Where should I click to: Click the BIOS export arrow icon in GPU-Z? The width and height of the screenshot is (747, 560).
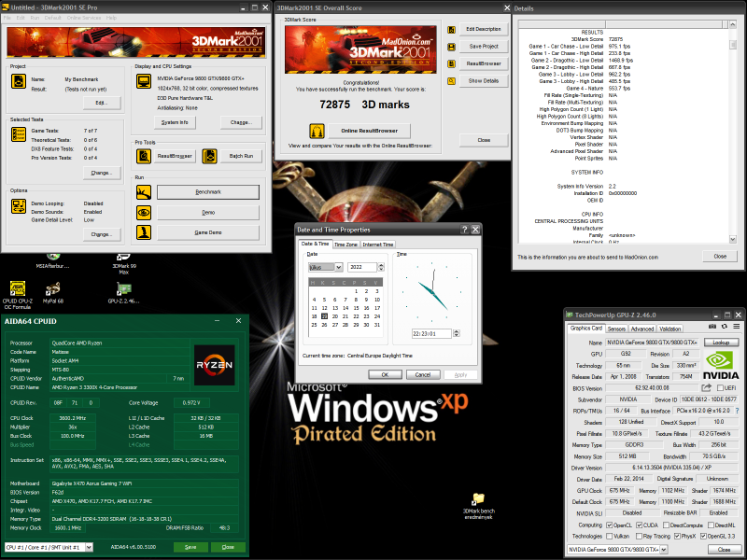(x=707, y=387)
